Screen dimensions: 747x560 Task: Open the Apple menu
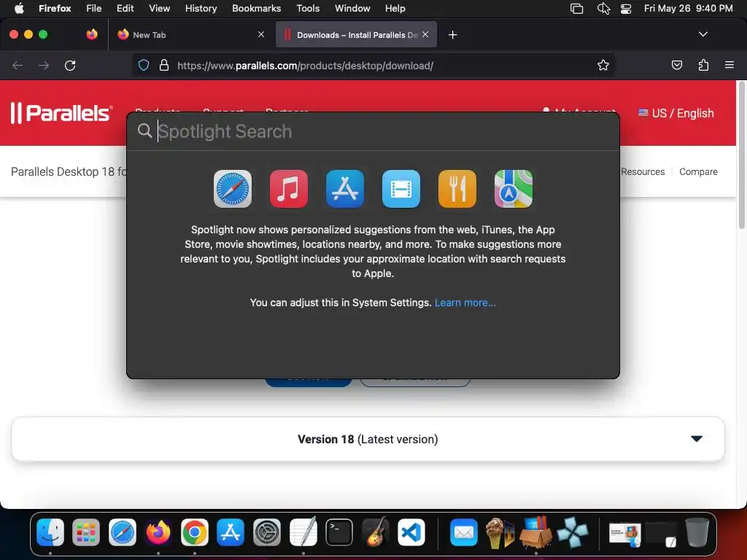click(x=19, y=9)
